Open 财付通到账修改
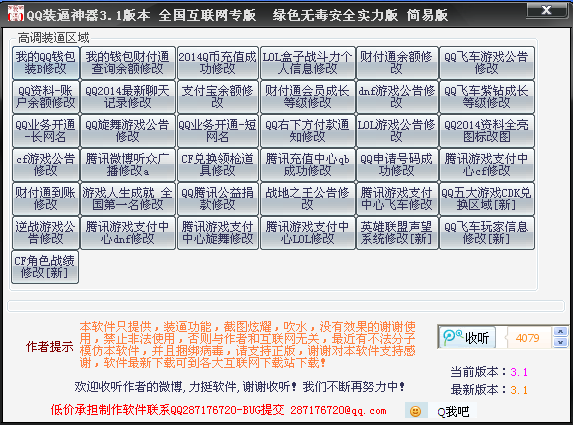 [45, 199]
